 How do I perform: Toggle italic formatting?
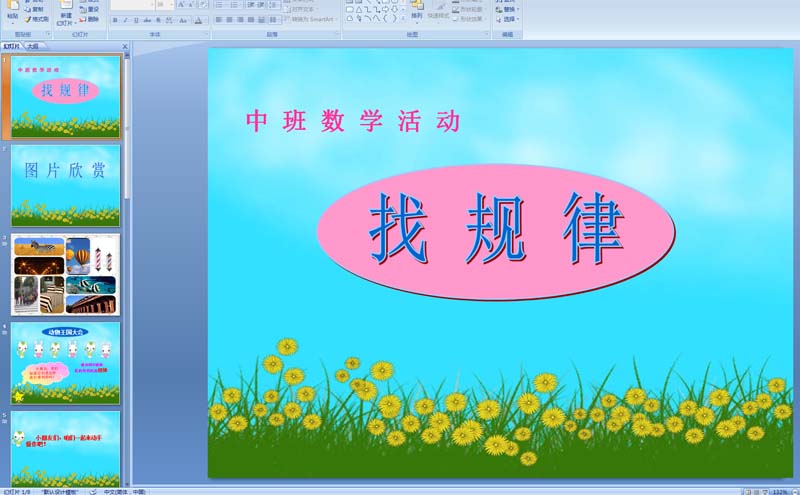coord(125,19)
